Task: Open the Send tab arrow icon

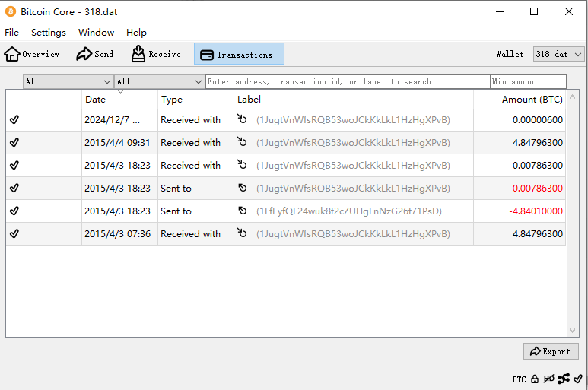Action: (84, 54)
